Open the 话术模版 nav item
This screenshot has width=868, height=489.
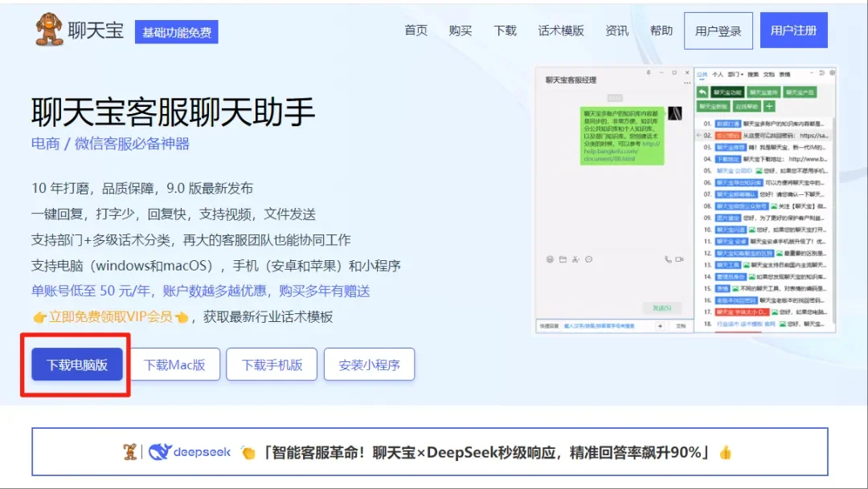(x=561, y=31)
